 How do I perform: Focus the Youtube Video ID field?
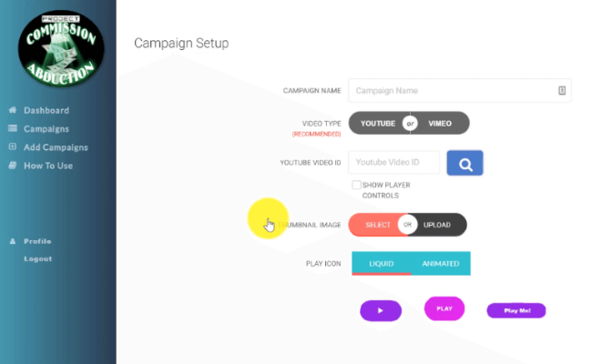coord(393,163)
